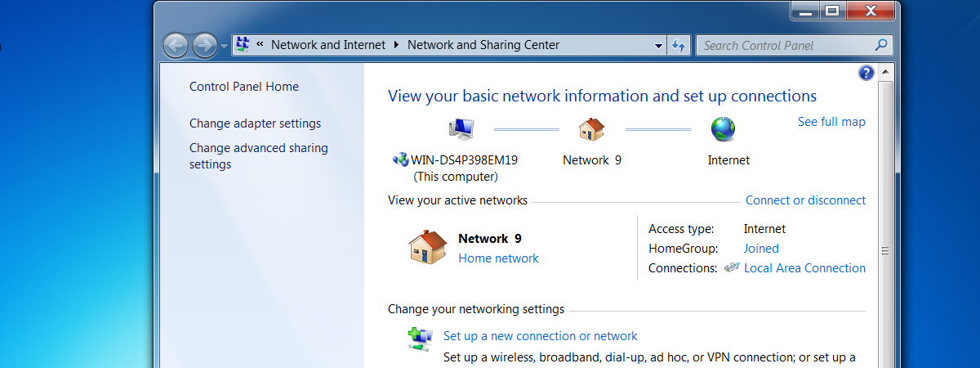Viewport: 980px width, 368px height.
Task: Click the This computer icon in the network map
Action: point(461,129)
